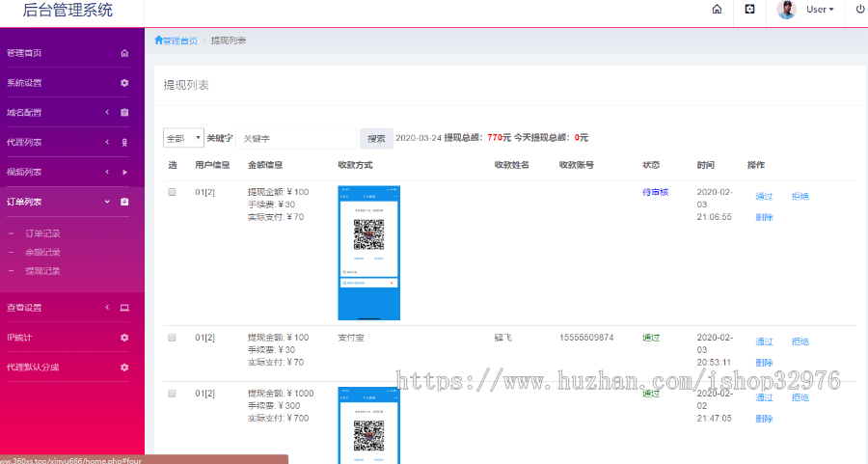Click the breadcrumb home icon
Screen dimensions: 868x464
coord(158,40)
